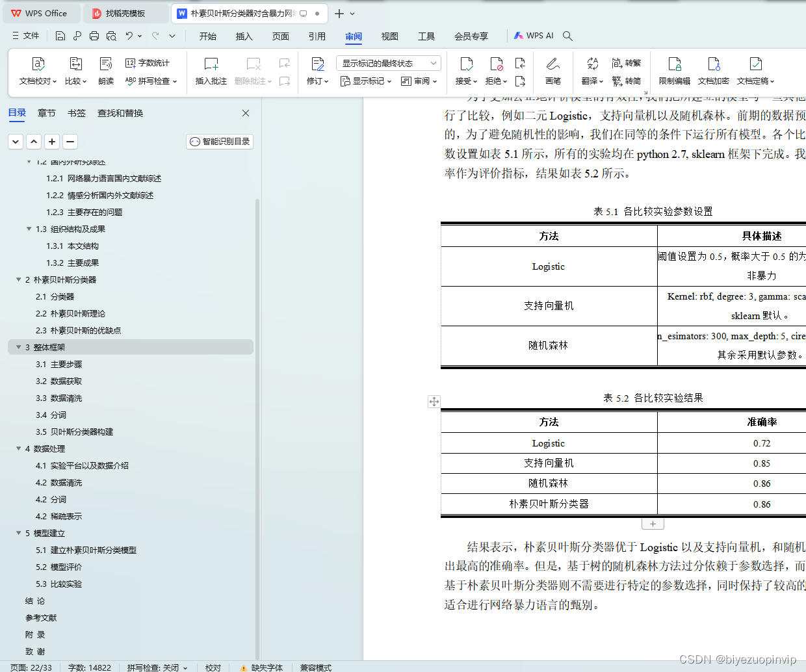Screen dimensions: 806x672
Task: Select the 画笔 annotation pen tool
Action: click(553, 71)
